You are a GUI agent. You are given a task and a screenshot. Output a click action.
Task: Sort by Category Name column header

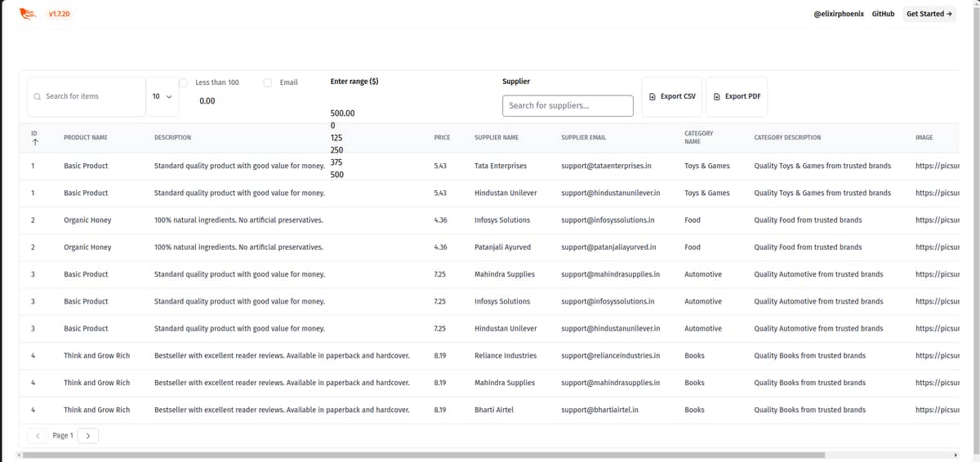(x=699, y=137)
